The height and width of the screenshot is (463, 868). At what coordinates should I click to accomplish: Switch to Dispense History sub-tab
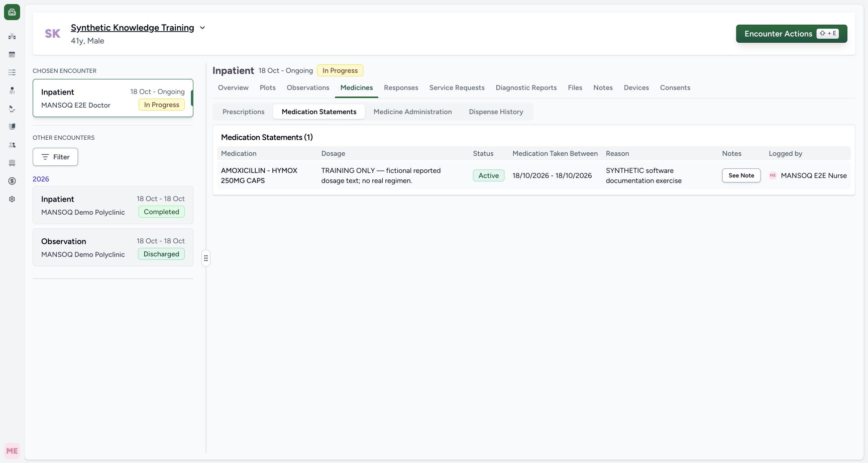496,112
